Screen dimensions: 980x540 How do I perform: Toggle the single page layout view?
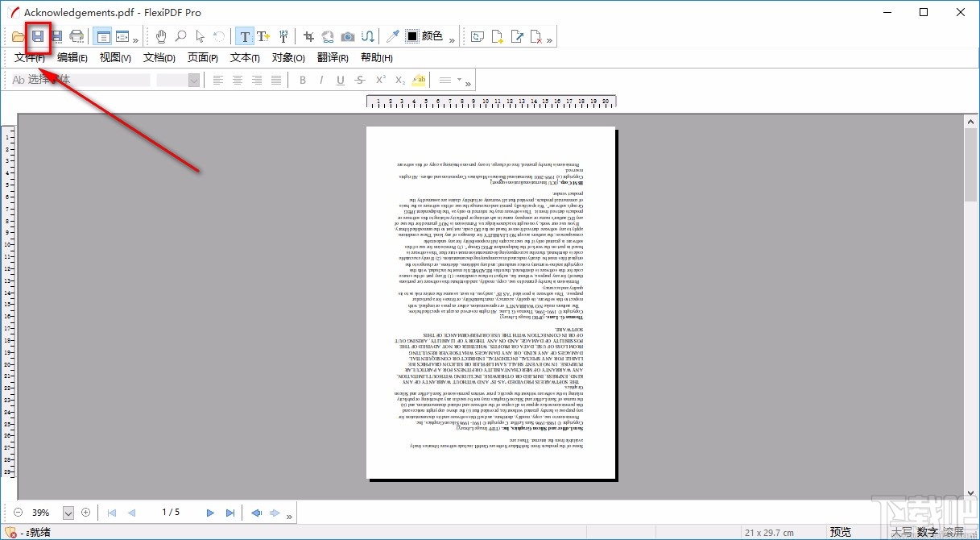103,36
